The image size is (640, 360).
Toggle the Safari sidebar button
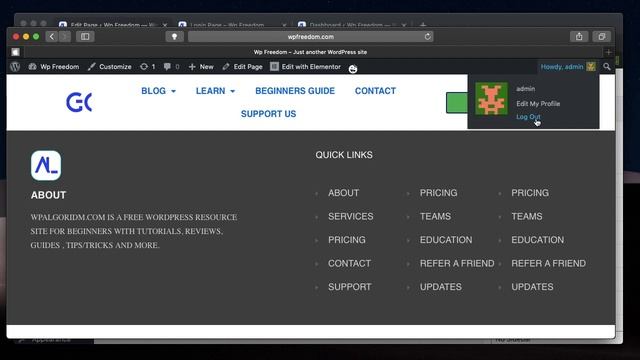(x=85, y=37)
